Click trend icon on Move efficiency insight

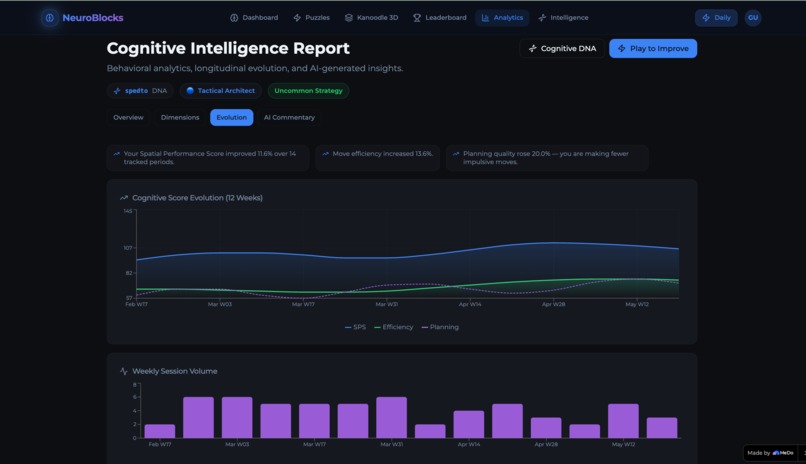[325, 154]
